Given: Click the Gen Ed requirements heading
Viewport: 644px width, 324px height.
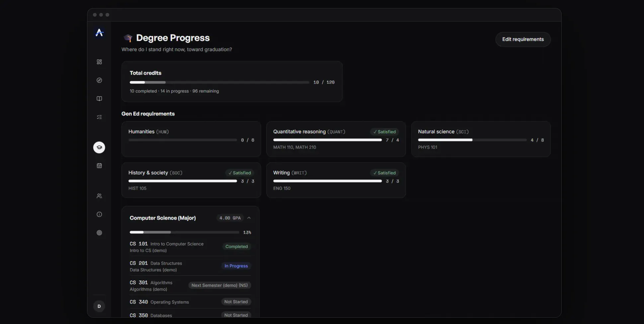Looking at the screenshot, I should [148, 114].
